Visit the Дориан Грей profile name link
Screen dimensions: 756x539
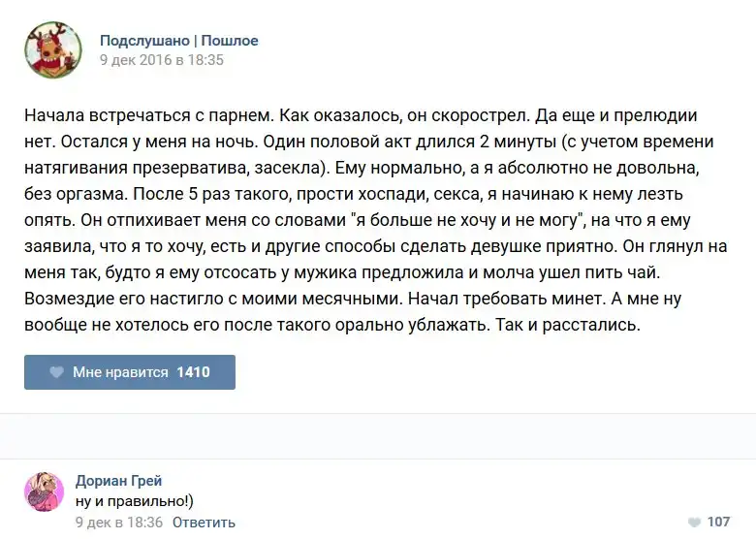tap(118, 481)
